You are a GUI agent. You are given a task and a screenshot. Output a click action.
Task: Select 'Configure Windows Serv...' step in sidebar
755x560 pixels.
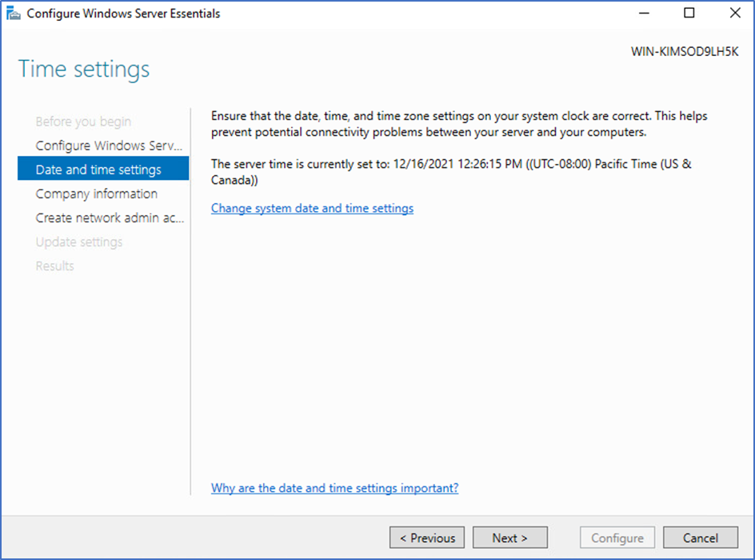[109, 146]
